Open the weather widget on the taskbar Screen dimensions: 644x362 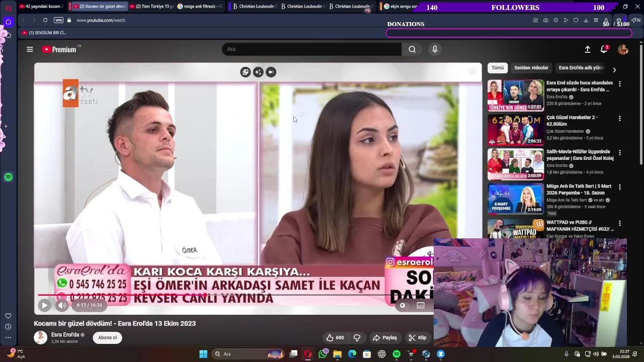[15, 354]
